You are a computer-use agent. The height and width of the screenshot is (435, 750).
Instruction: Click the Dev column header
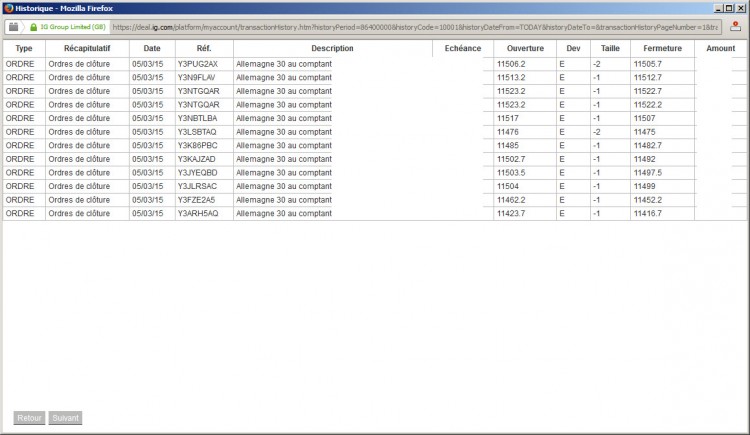[x=574, y=48]
